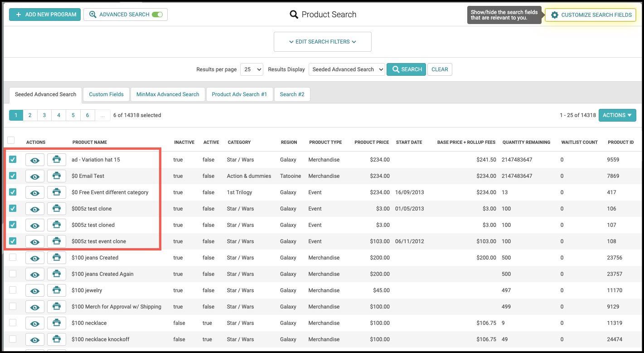View $100 jewelry via its eye icon
This screenshot has width=644, height=353.
pyautogui.click(x=35, y=290)
